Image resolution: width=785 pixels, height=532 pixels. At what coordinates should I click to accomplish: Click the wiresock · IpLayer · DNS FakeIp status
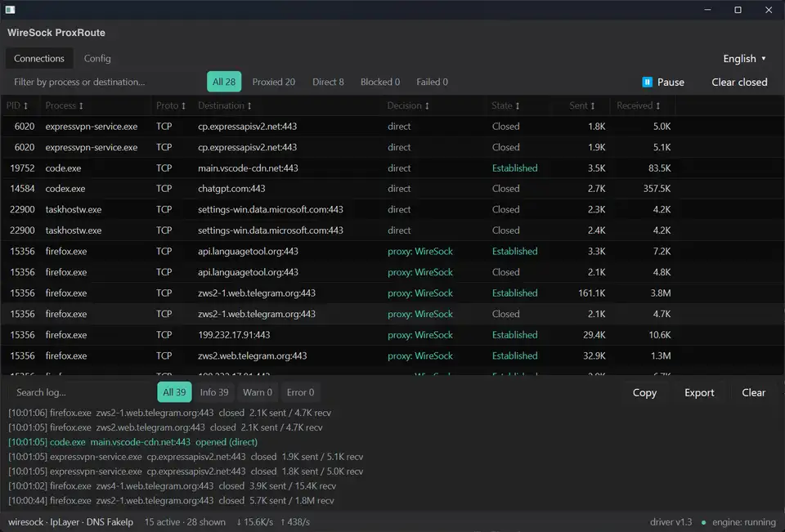point(70,522)
